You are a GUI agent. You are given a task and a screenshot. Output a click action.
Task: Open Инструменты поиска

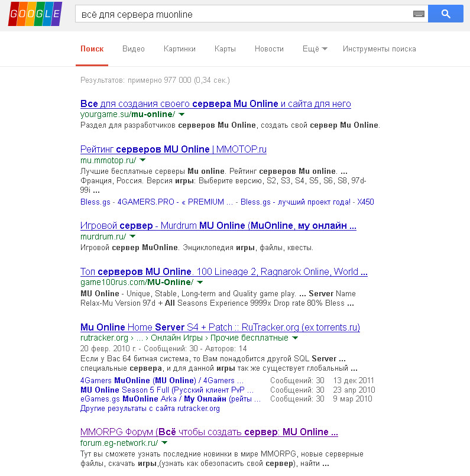click(380, 49)
